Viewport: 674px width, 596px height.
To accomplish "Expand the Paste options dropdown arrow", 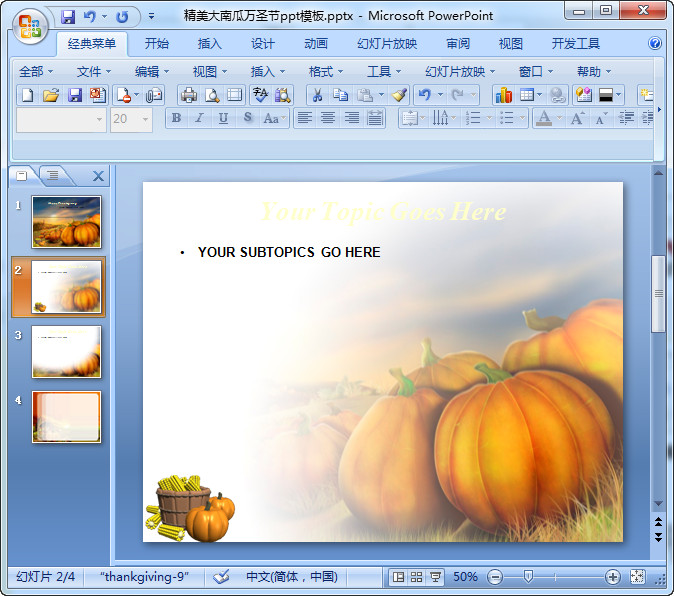I will [381, 95].
